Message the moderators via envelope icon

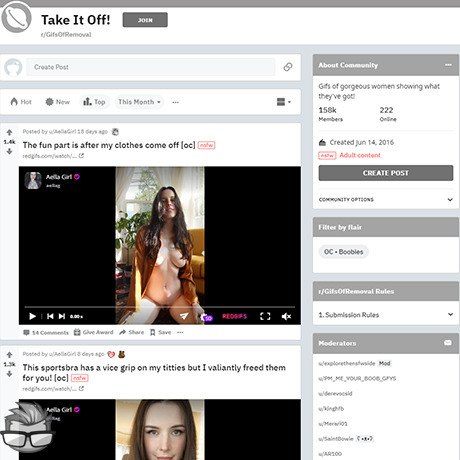[448, 343]
